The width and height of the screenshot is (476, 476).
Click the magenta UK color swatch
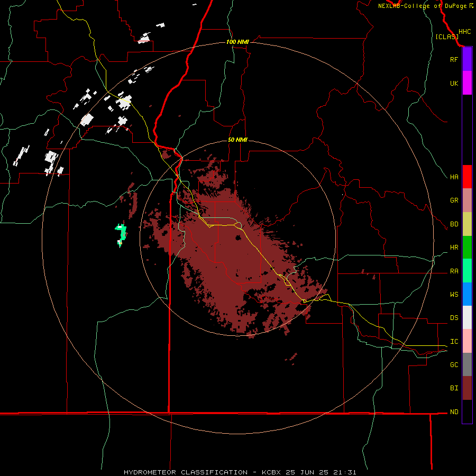tap(467, 83)
